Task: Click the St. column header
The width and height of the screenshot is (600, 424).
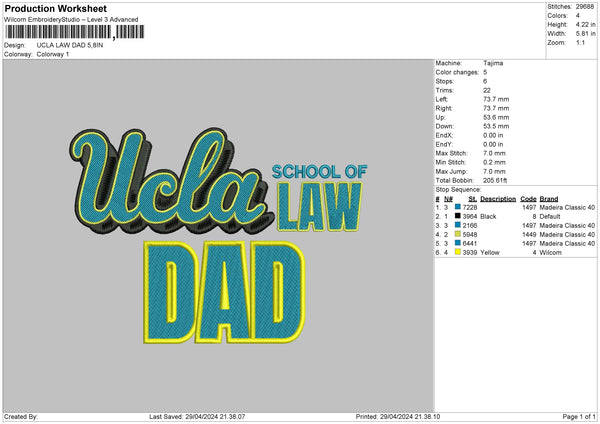Action: point(473,199)
